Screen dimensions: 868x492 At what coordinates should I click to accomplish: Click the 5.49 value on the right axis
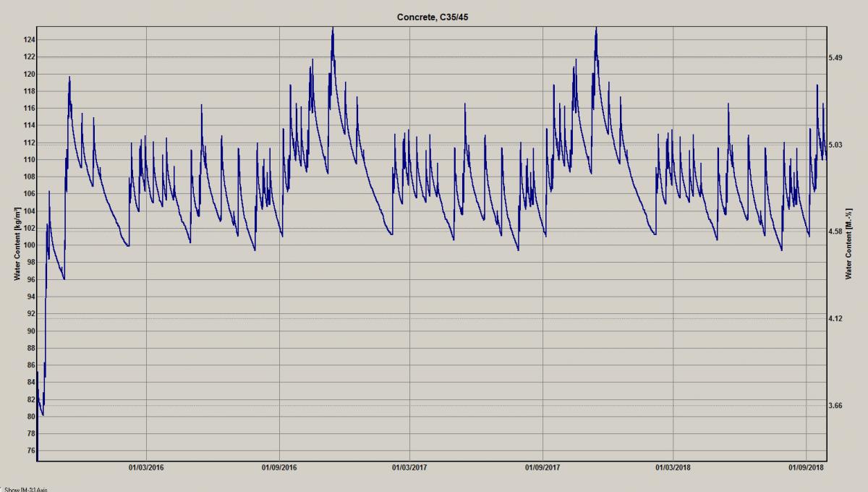[837, 57]
